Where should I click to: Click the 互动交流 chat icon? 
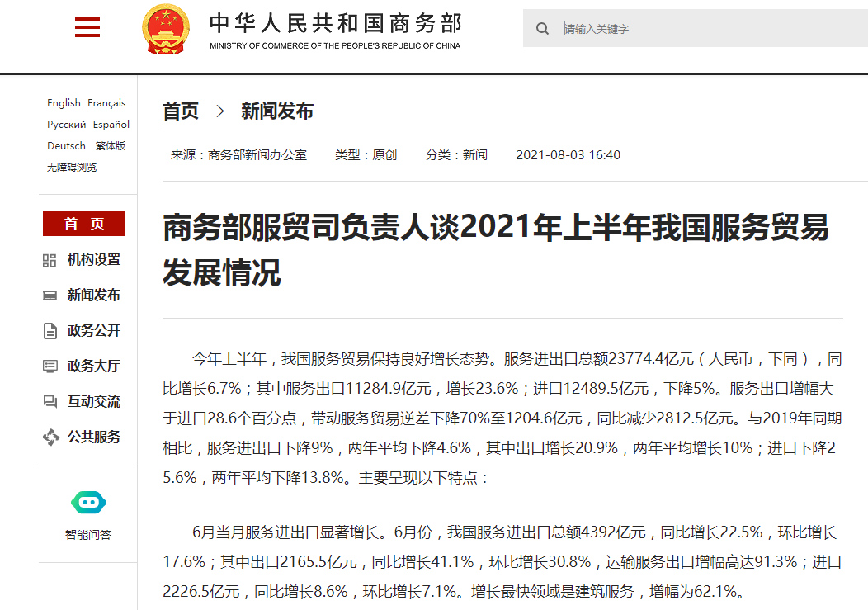[50, 402]
